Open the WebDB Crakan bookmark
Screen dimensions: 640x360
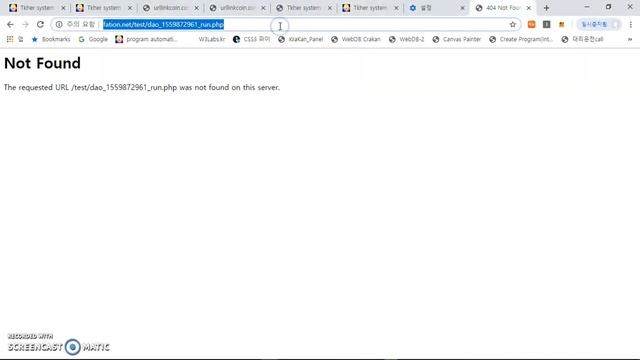[x=356, y=39]
